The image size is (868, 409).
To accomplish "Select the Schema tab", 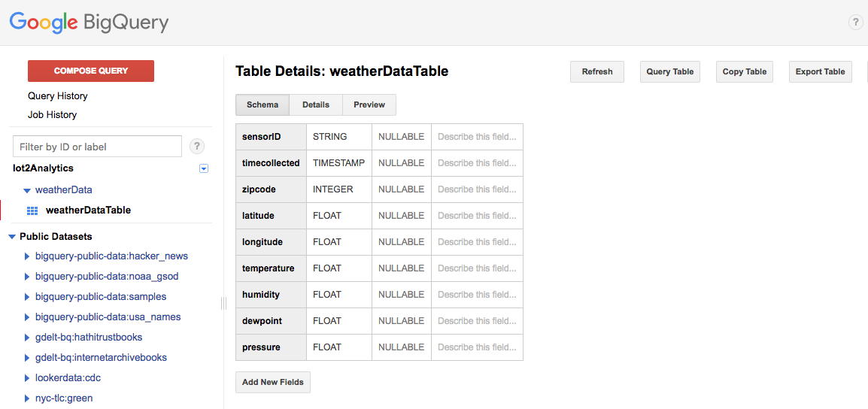I will click(263, 105).
